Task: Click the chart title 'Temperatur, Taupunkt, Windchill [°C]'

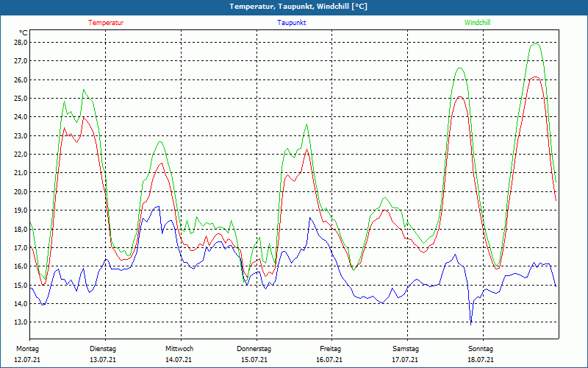Action: click(298, 7)
